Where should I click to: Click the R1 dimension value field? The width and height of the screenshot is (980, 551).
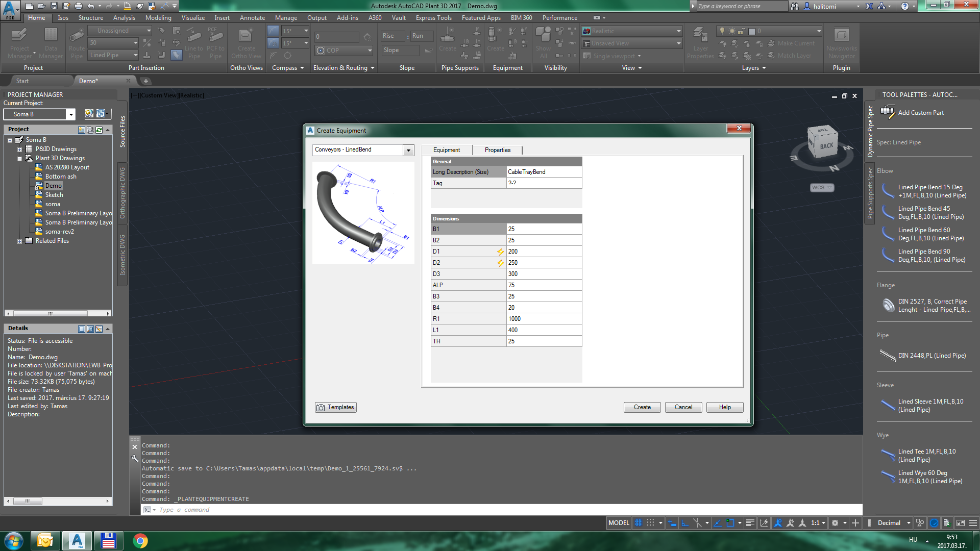(x=544, y=319)
